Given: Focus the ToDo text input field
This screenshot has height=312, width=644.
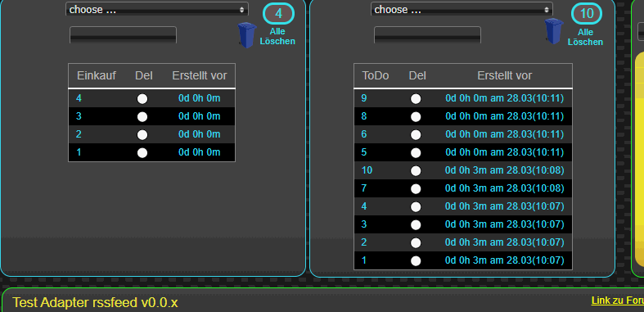Looking at the screenshot, I should click(x=427, y=35).
